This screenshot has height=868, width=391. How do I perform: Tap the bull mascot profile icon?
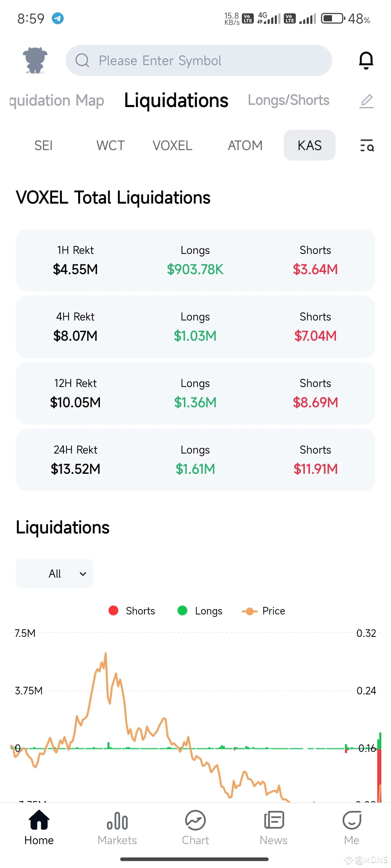[35, 60]
